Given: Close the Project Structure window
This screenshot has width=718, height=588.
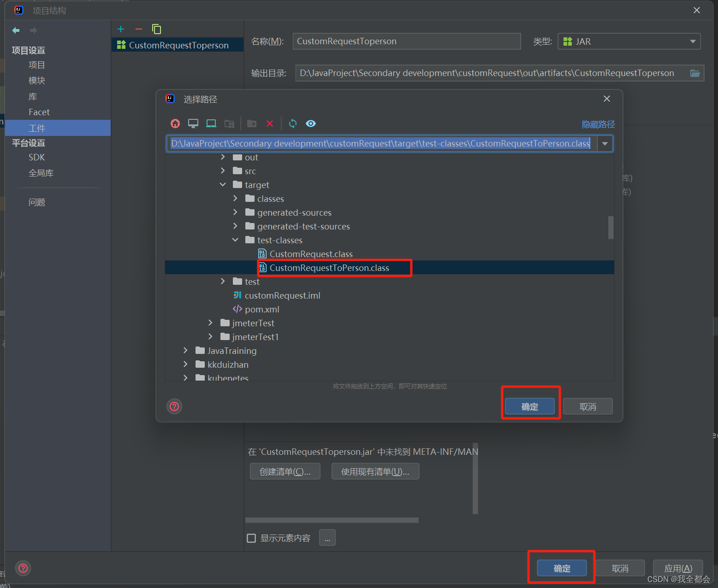Looking at the screenshot, I should pos(697,10).
